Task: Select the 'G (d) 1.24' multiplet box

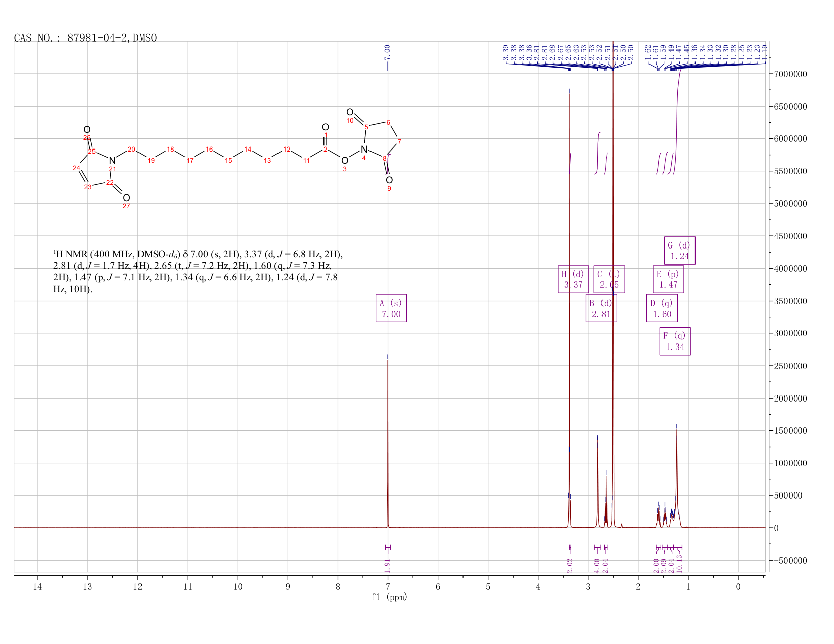Action: [x=680, y=251]
